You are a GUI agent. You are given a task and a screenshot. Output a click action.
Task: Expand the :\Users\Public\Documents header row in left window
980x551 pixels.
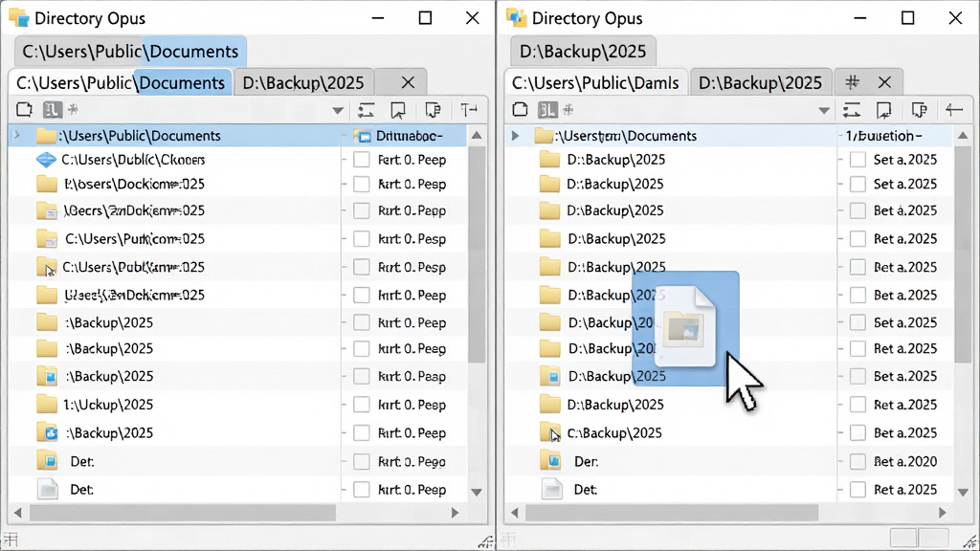coord(17,136)
